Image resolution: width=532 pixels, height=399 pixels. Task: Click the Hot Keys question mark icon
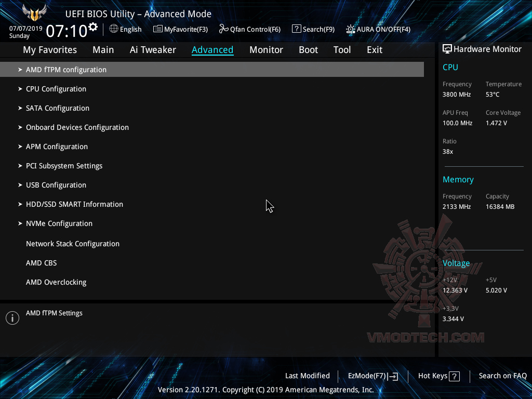click(x=454, y=376)
